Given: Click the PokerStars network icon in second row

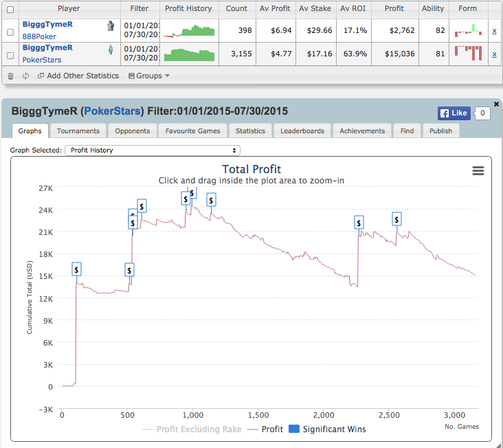Looking at the screenshot, I should coord(111,49).
